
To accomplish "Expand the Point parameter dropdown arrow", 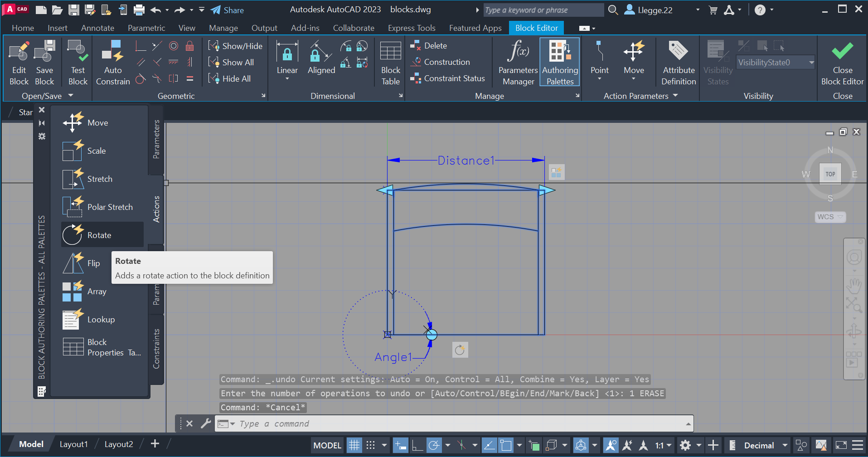I will point(599,79).
